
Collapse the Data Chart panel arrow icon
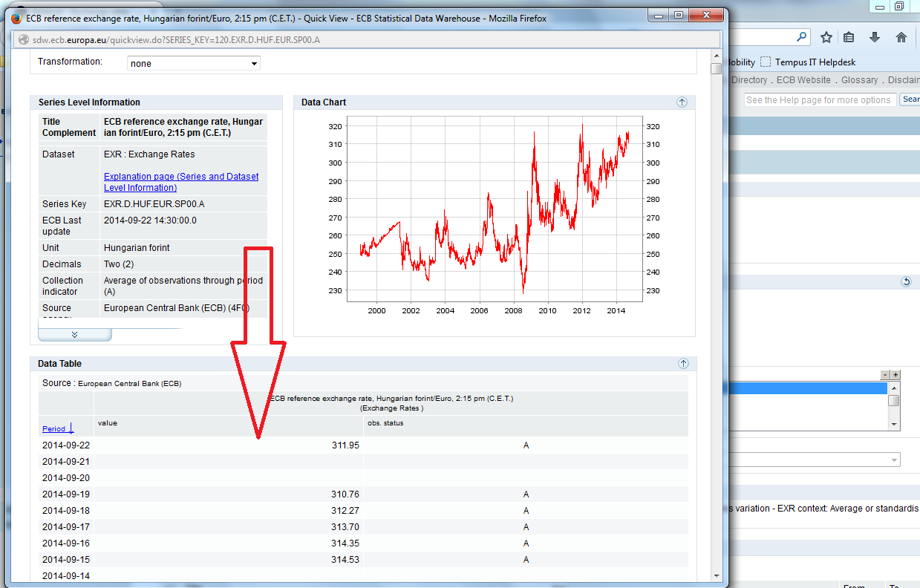682,102
